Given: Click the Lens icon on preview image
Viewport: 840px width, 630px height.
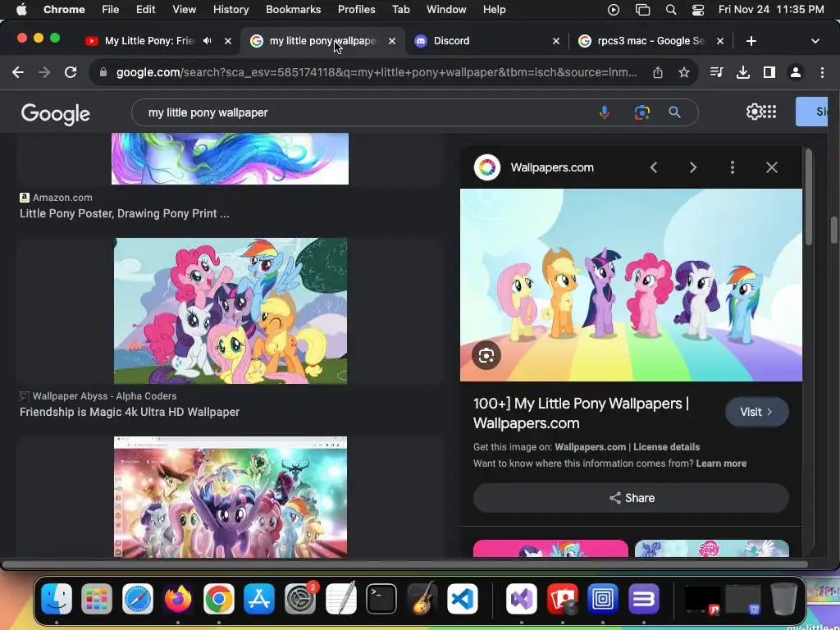Looking at the screenshot, I should pyautogui.click(x=486, y=355).
